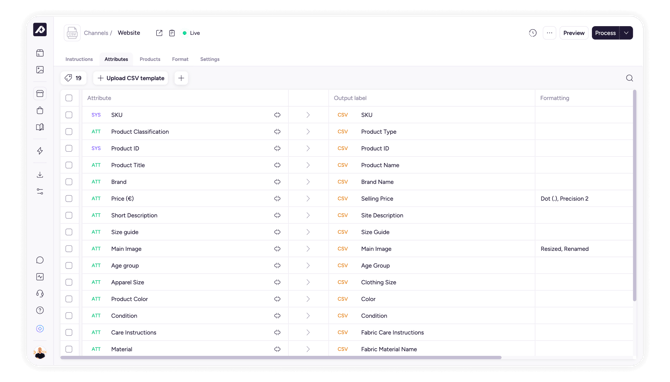Open the headset support icon
Screen dimensions: 670x382
coord(40,294)
